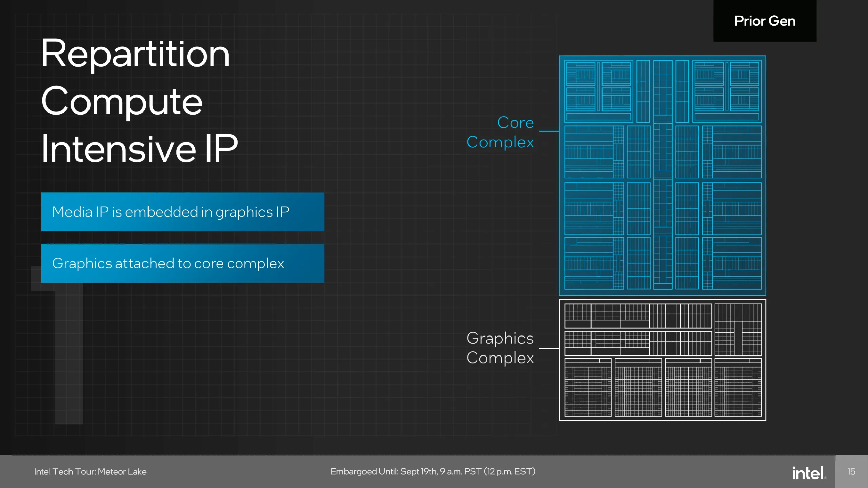Click the 'Embargoed Until: Sept 19th' footer text

(x=433, y=472)
